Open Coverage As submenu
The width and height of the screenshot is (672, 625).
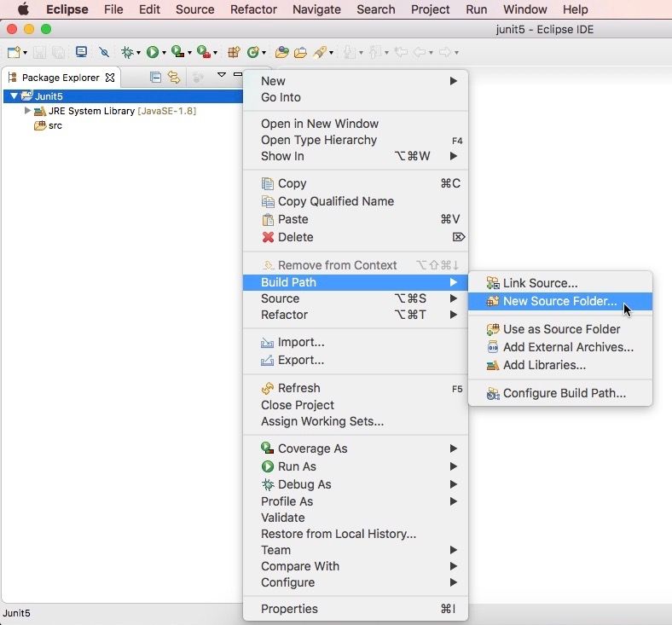pyautogui.click(x=356, y=448)
